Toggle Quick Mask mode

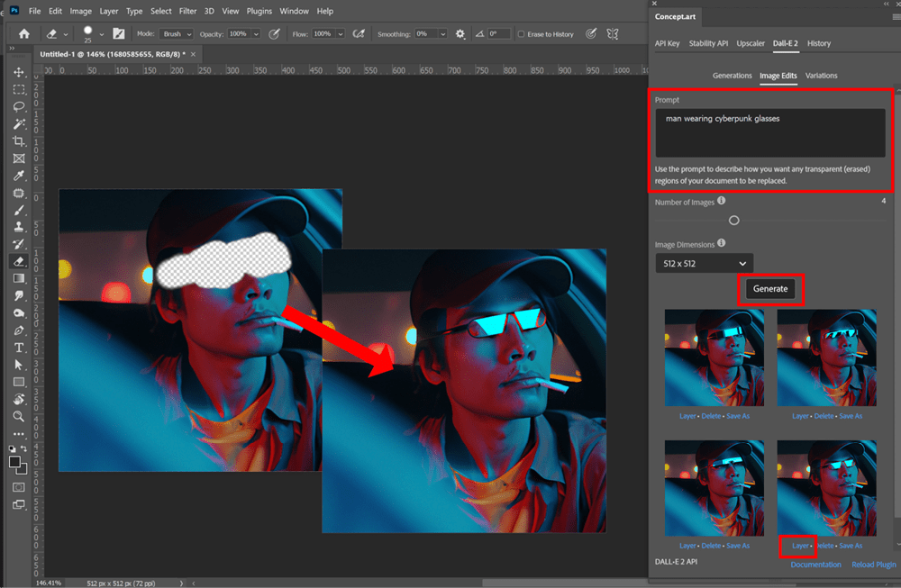point(19,487)
